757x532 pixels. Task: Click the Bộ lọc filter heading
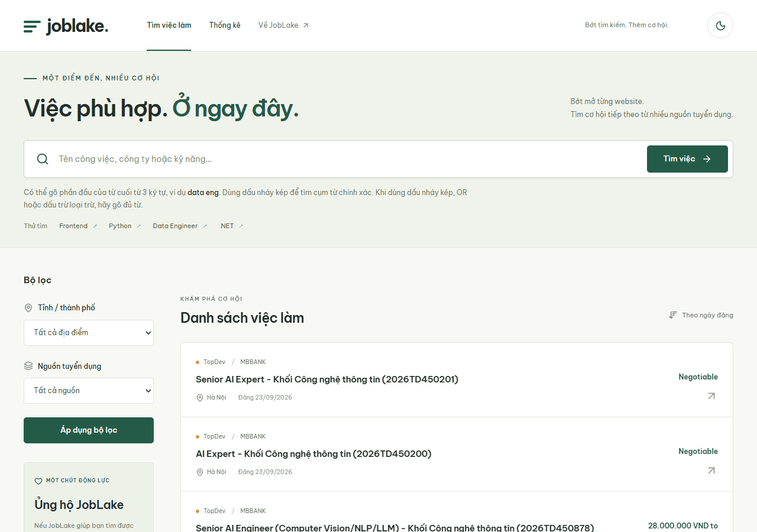pos(38,280)
